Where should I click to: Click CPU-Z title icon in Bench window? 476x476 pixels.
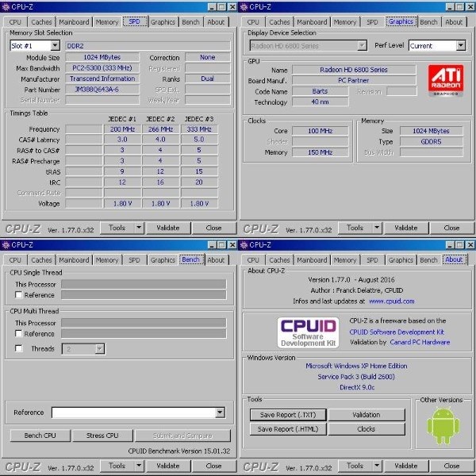[x=6, y=244]
